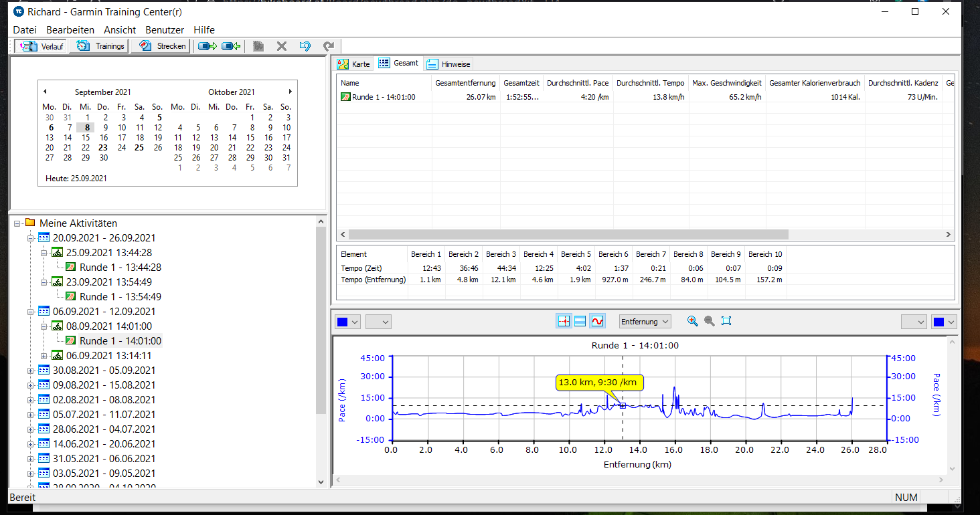Click the gray zoom out icon

pos(710,321)
